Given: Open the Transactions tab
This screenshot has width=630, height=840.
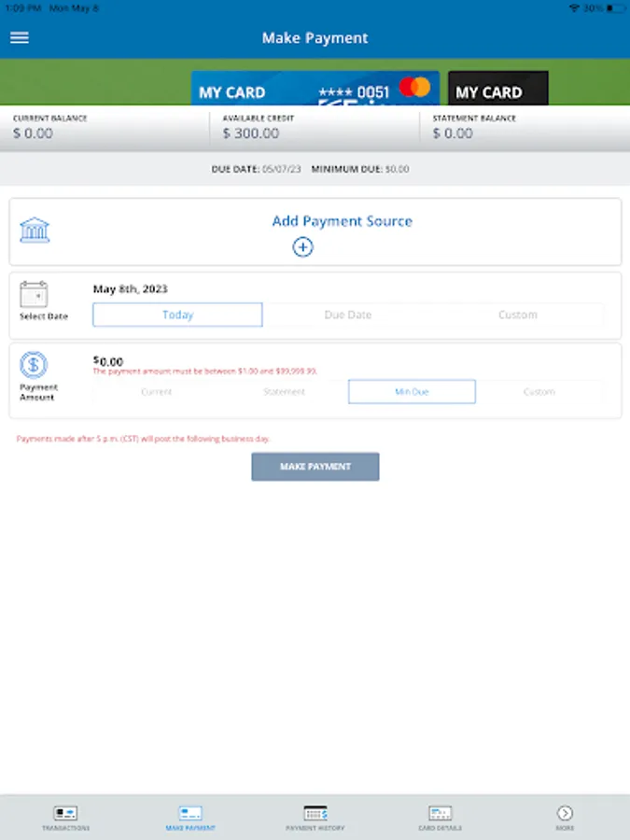Looking at the screenshot, I should (65, 818).
